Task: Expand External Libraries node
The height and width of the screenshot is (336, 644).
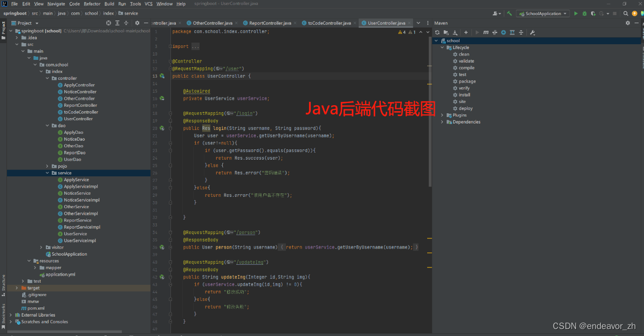Action: 11,315
